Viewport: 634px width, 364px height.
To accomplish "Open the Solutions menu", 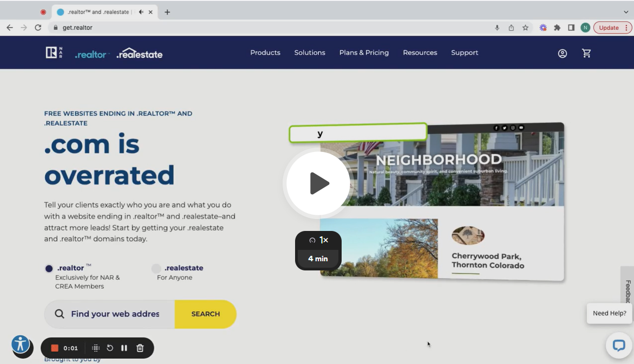I will tap(310, 52).
